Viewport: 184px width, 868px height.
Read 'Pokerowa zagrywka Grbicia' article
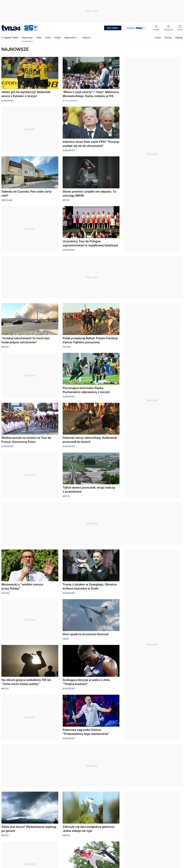[x=86, y=732]
